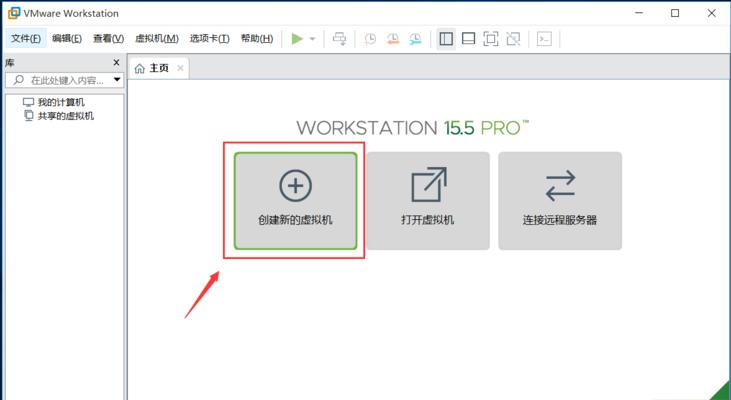Close the 库 library panel
The width and height of the screenshot is (731, 400).
(117, 62)
